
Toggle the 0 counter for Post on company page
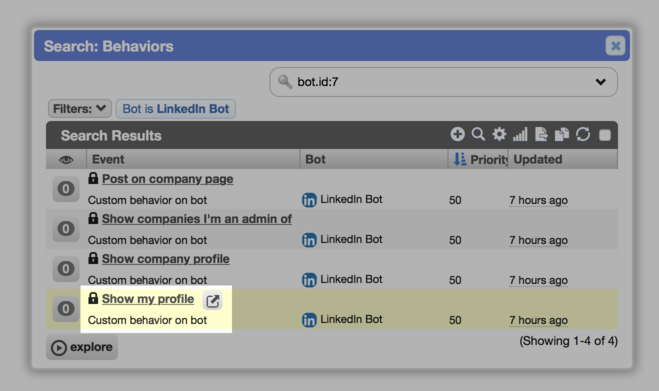coord(66,189)
